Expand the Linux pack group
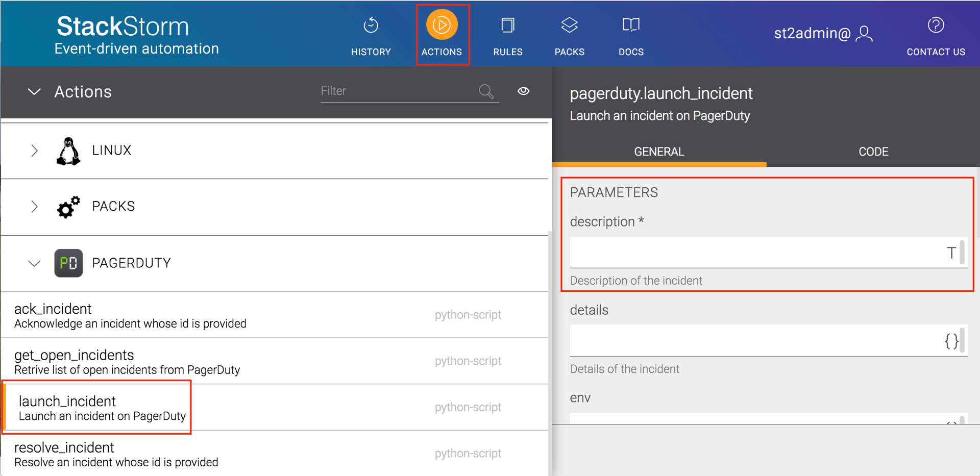 (34, 151)
